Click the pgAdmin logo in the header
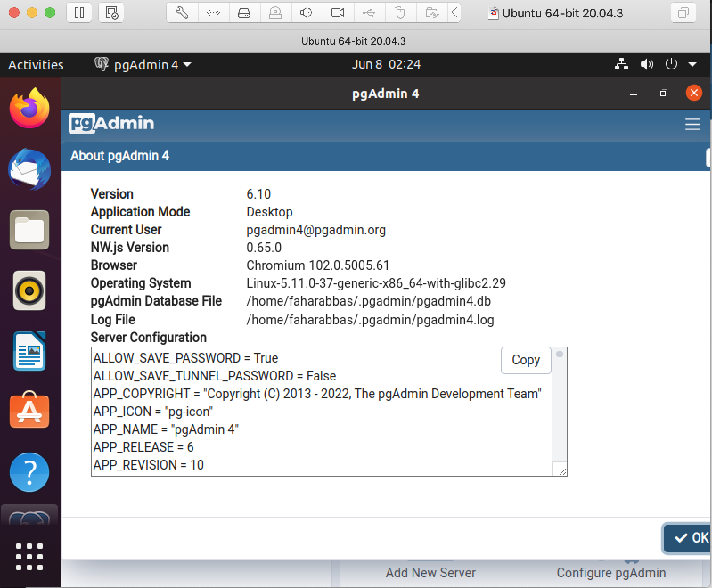Screen dimensions: 712x588 click(111, 123)
